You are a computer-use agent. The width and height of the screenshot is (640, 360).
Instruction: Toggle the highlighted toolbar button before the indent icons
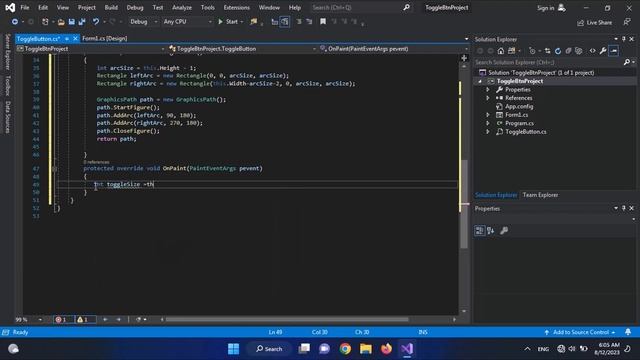[x=285, y=22]
